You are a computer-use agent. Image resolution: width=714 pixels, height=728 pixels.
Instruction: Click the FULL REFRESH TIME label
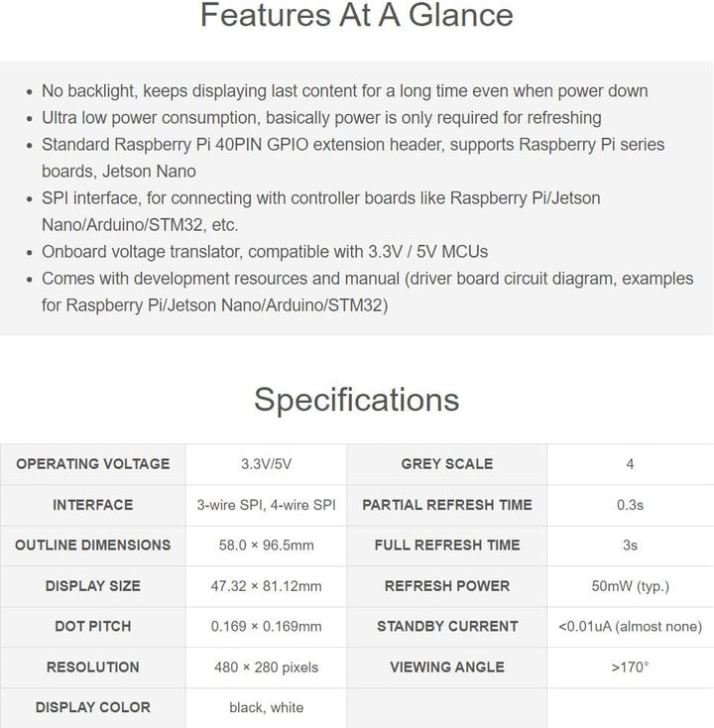(x=447, y=546)
